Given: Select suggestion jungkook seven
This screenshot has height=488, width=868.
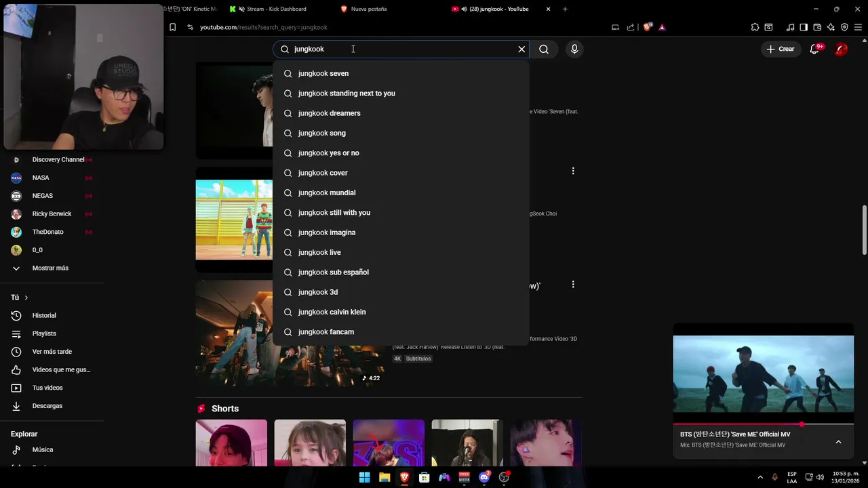Looking at the screenshot, I should (400, 73).
